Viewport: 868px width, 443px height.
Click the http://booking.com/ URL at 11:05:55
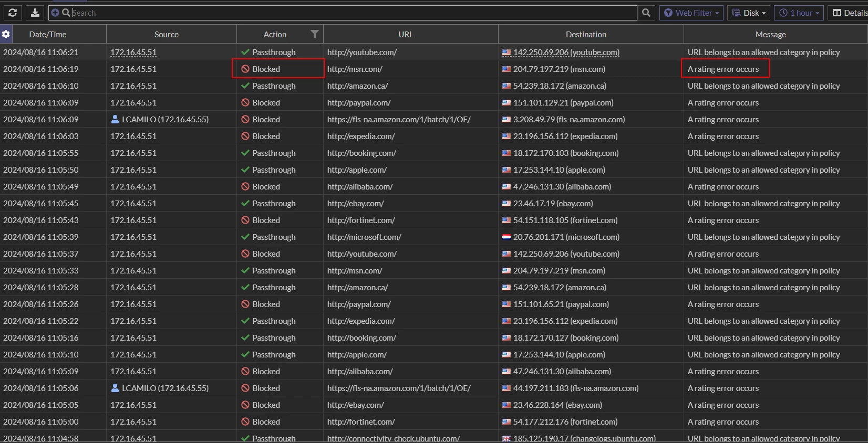pos(361,153)
